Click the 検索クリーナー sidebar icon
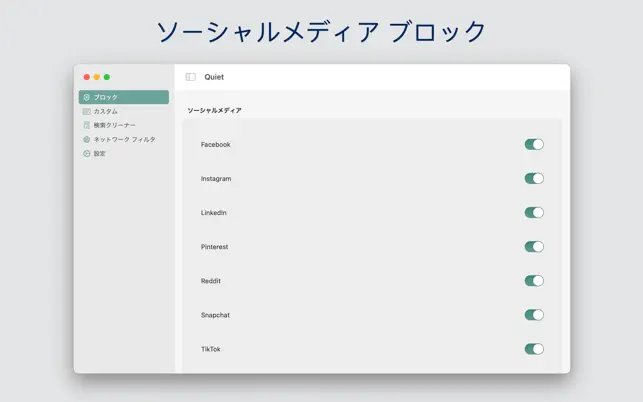Viewport: 643px width, 402px height. pos(87,125)
